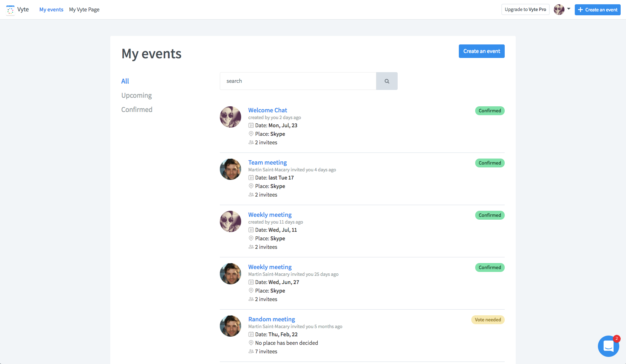Click the calendar icon next to Mon, Jul, 23

click(x=251, y=125)
